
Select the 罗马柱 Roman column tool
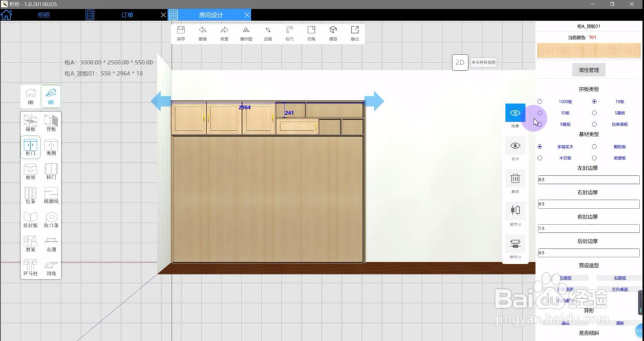pyautogui.click(x=30, y=268)
